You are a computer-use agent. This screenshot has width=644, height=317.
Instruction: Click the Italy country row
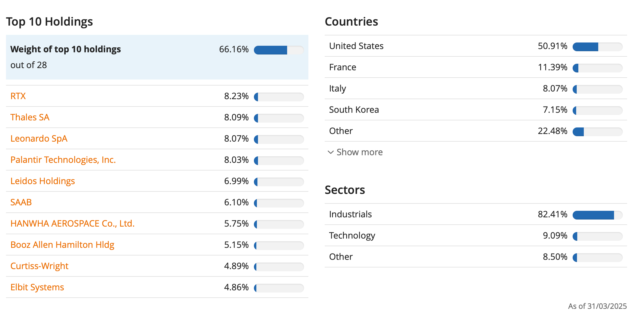click(476, 89)
